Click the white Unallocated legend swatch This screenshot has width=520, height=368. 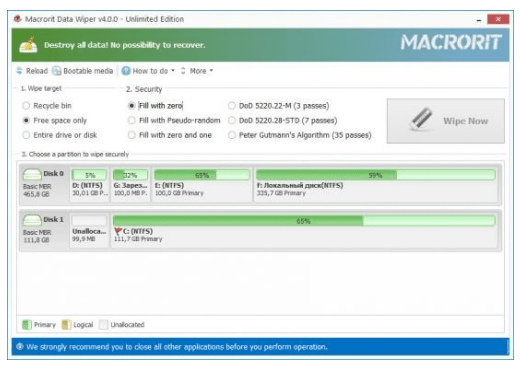(104, 324)
